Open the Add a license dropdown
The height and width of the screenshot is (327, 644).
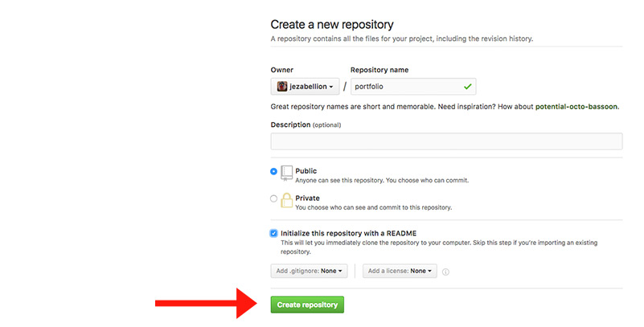pyautogui.click(x=400, y=271)
